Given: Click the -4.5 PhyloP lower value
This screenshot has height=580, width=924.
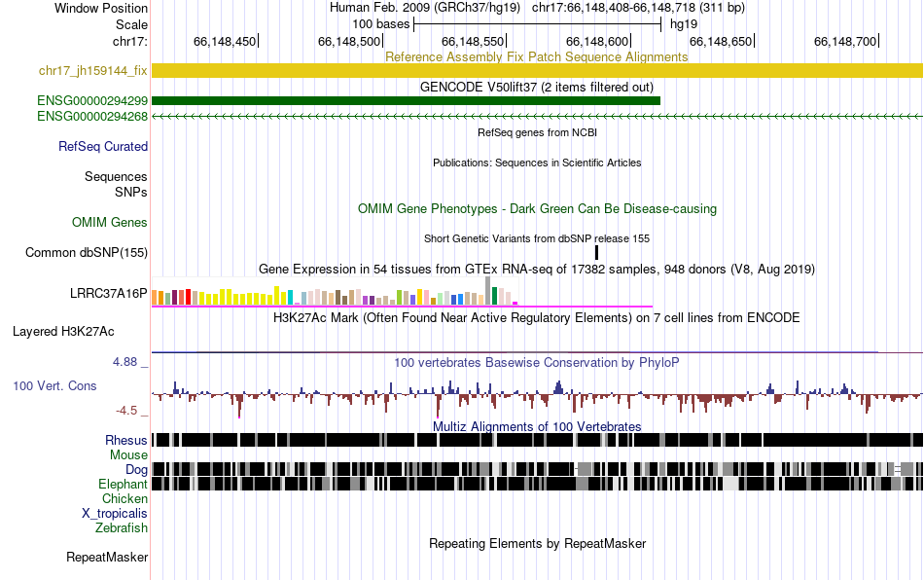Looking at the screenshot, I should [126, 411].
